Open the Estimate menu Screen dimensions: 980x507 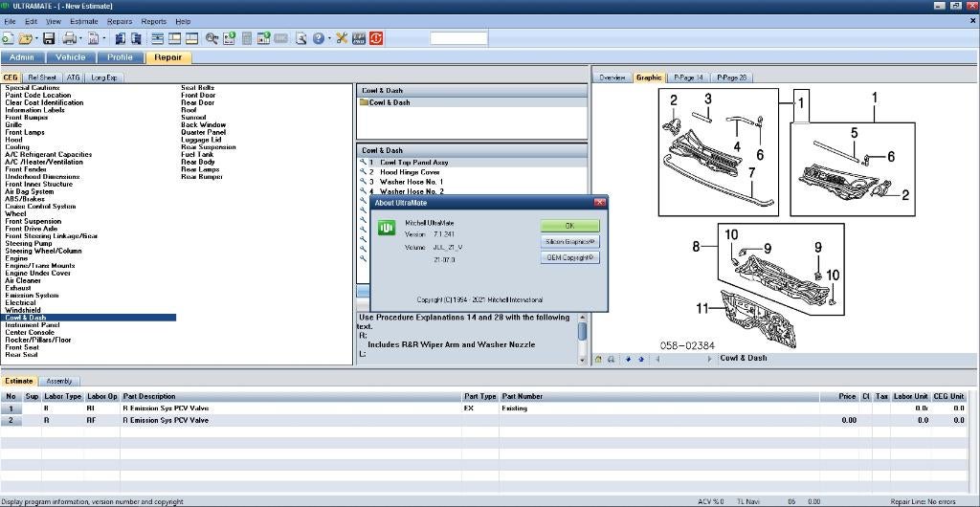pos(84,21)
